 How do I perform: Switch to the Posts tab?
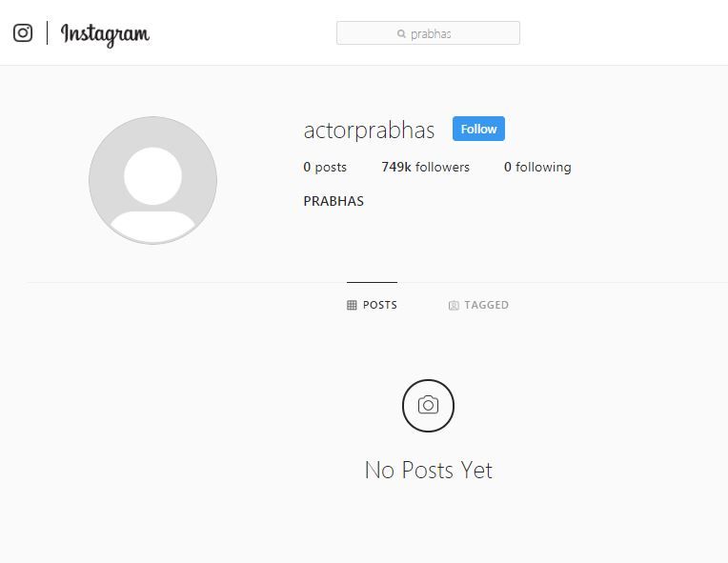372,305
